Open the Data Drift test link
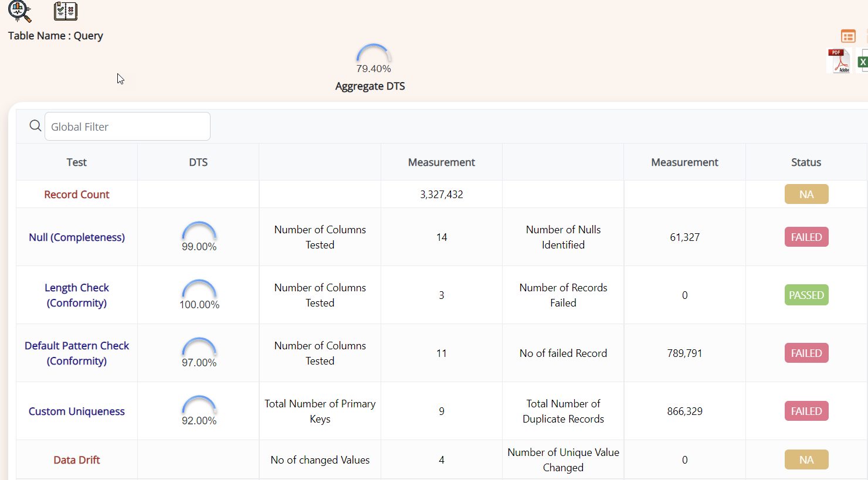Screen dimensions: 868x480 click(x=77, y=460)
